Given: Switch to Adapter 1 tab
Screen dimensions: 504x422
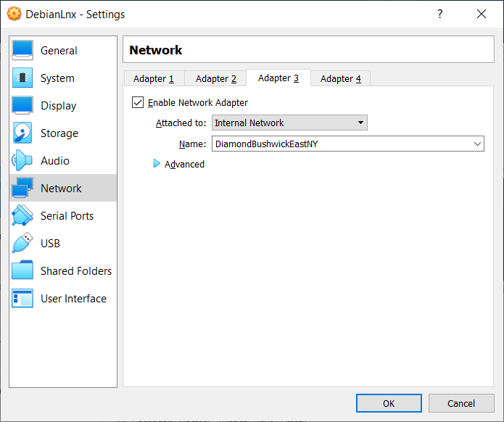Looking at the screenshot, I should coord(154,78).
